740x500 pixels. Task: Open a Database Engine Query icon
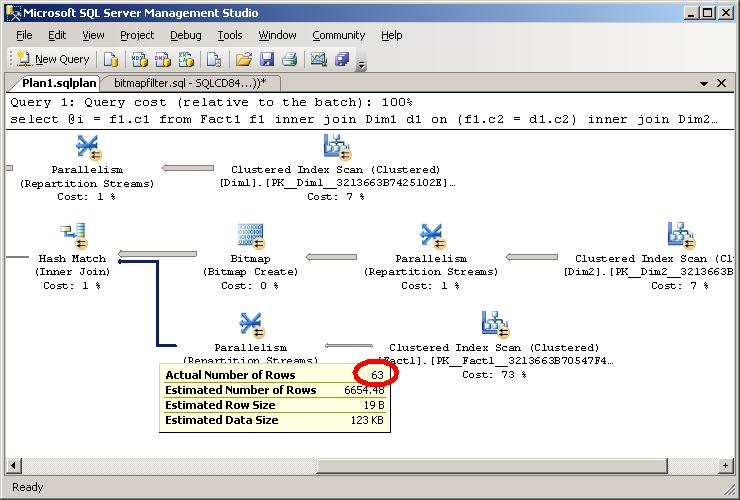coord(111,59)
